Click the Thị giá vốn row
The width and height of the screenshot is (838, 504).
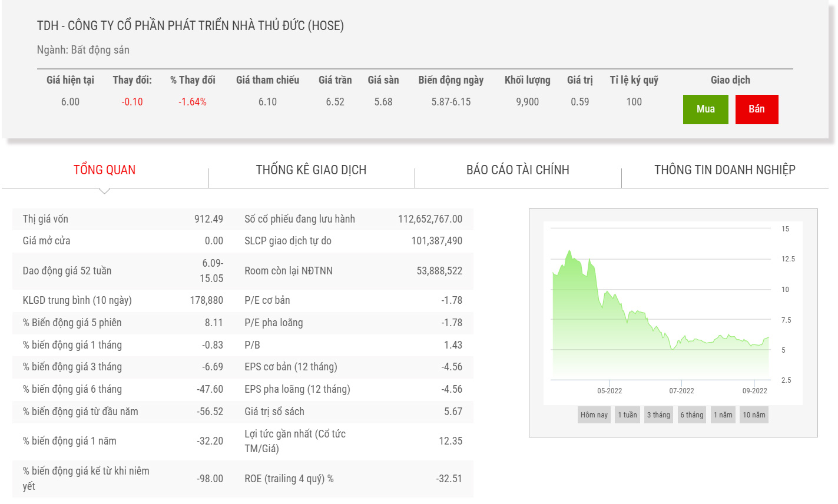[122, 219]
